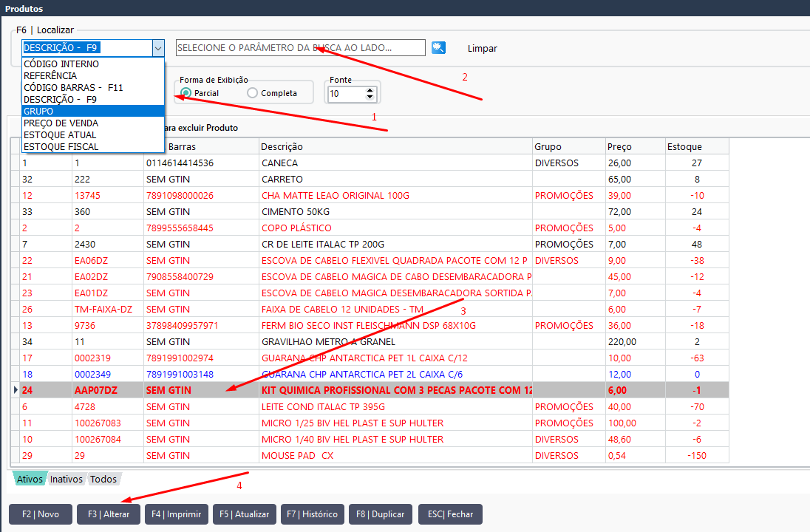Viewport: 810px width, 532px height.
Task: Select FERM BIO SECO INST FLEISCHMANN row
Action: tap(370, 325)
